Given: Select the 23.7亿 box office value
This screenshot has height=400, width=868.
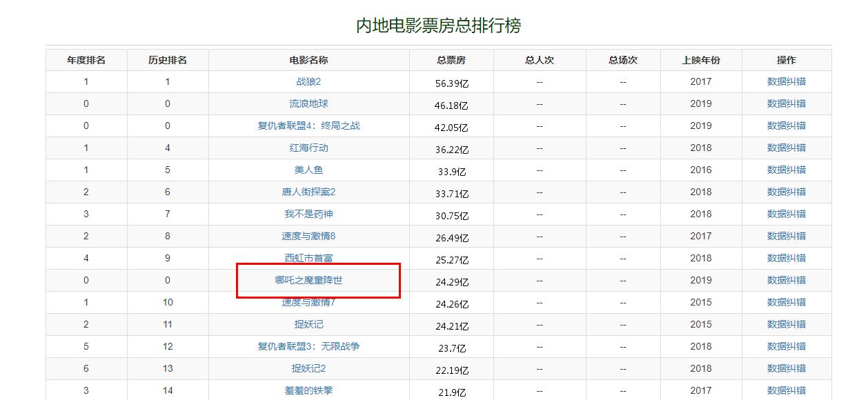Looking at the screenshot, I should [x=452, y=348].
